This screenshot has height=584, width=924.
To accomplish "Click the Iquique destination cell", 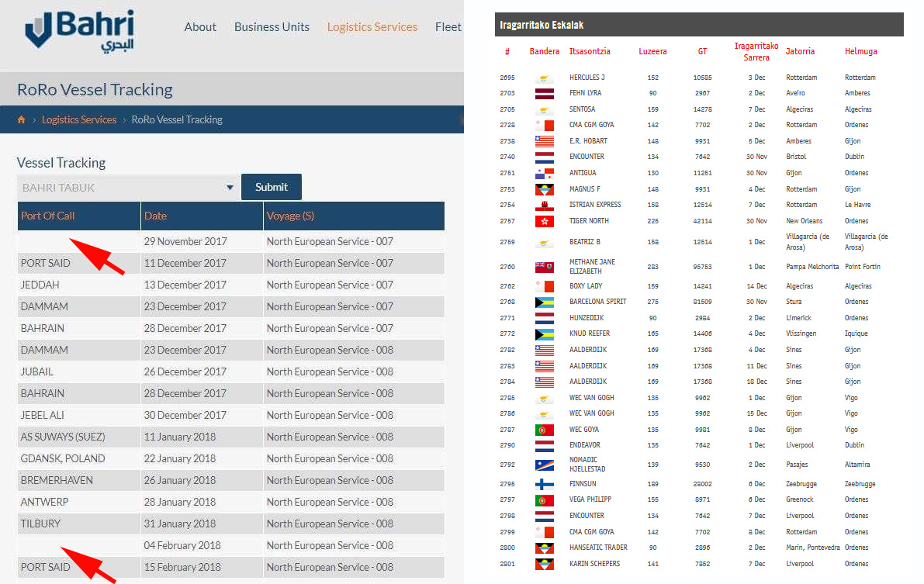I will point(857,334).
